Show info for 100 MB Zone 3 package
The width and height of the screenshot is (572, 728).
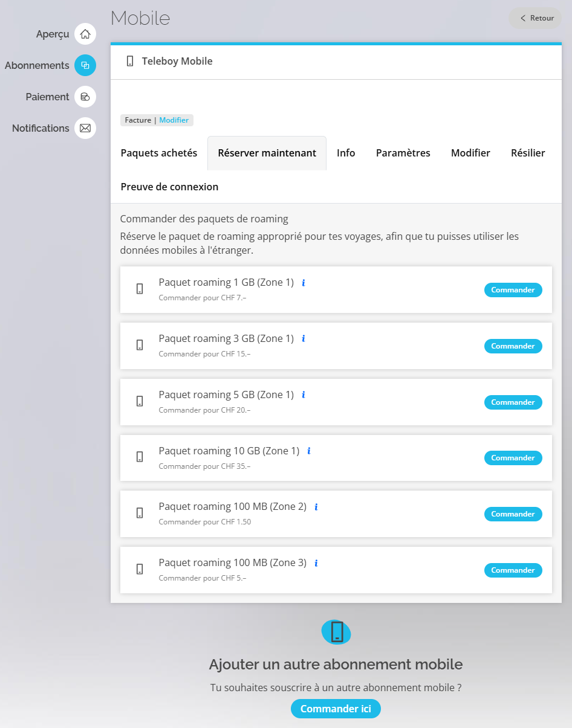(316, 563)
